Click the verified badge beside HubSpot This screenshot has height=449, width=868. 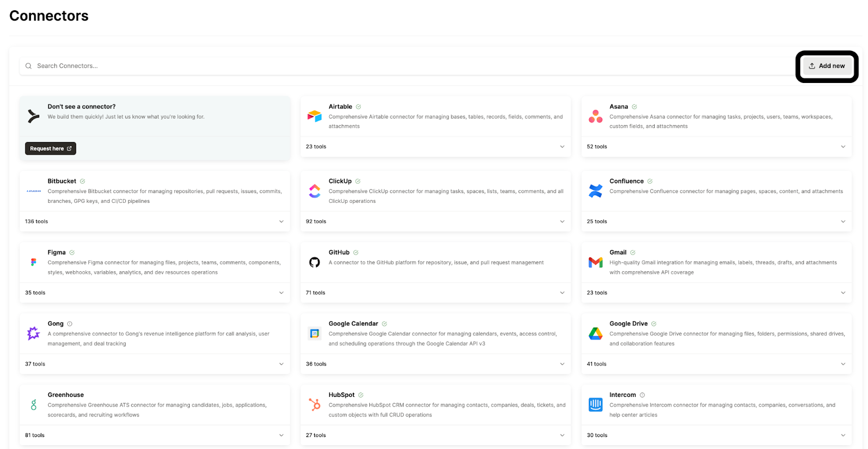pos(361,395)
